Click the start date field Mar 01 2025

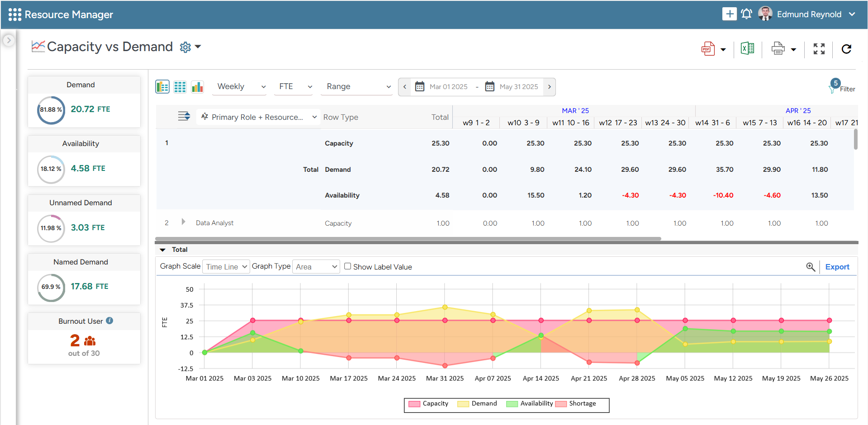coord(448,87)
